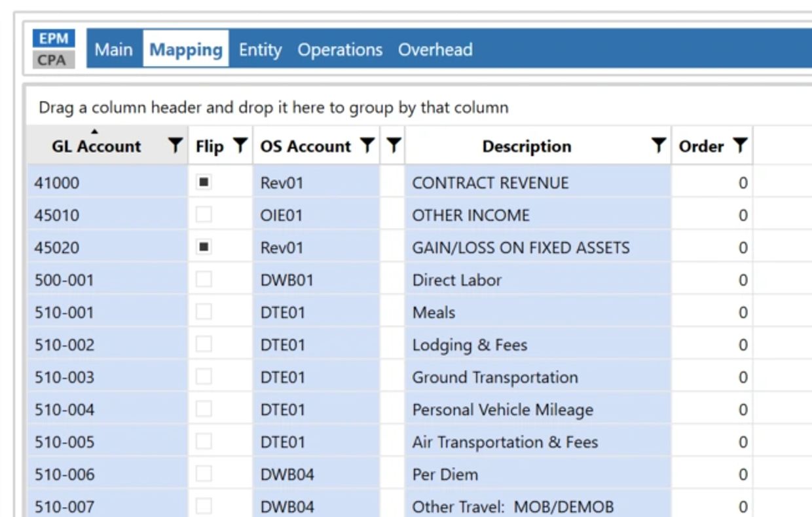
Task: Open filter icon on Description column
Action: click(x=659, y=146)
